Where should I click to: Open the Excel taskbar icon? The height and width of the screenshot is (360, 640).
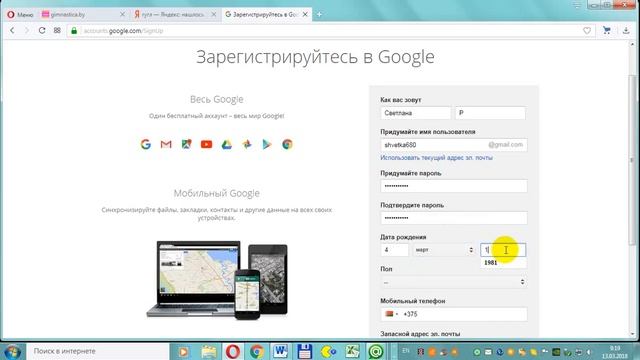352,351
